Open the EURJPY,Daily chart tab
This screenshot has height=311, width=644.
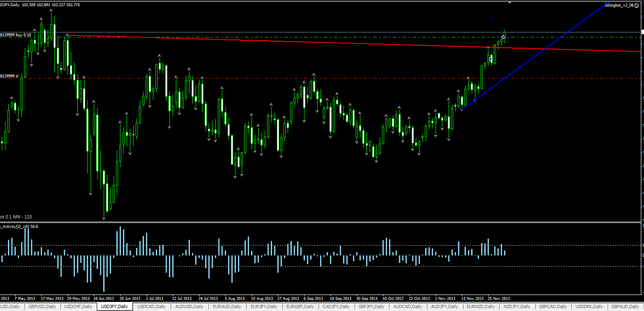tap(264, 307)
